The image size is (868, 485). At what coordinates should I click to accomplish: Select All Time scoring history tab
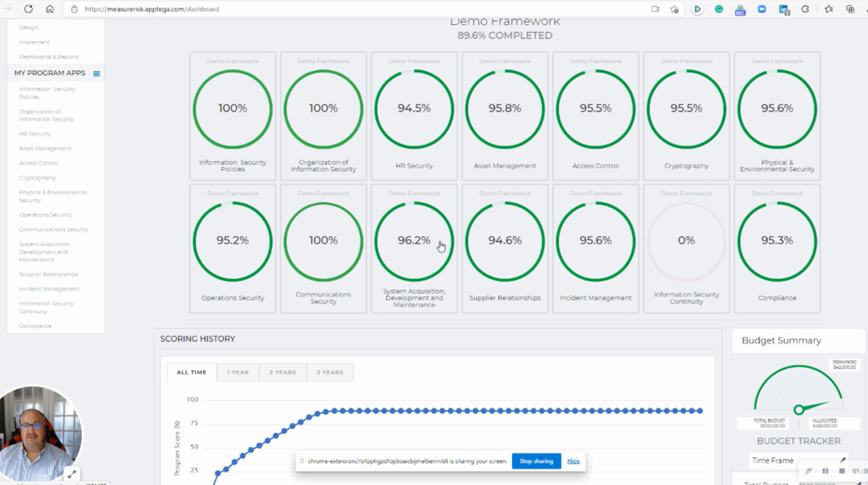[192, 372]
